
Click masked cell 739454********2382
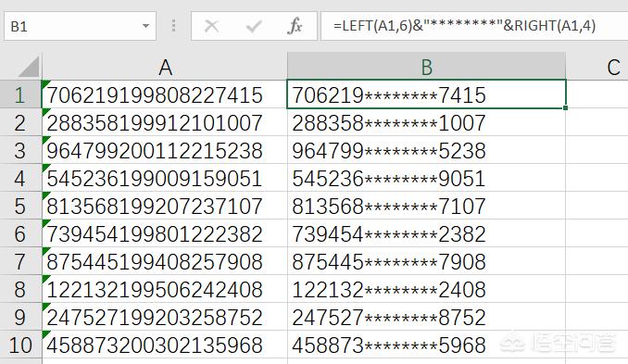tap(427, 233)
